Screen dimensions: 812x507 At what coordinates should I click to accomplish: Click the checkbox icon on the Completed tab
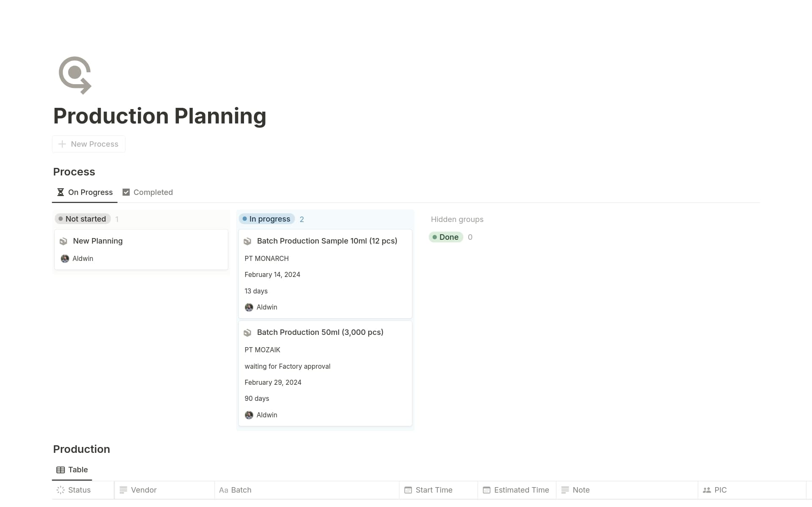click(x=126, y=192)
